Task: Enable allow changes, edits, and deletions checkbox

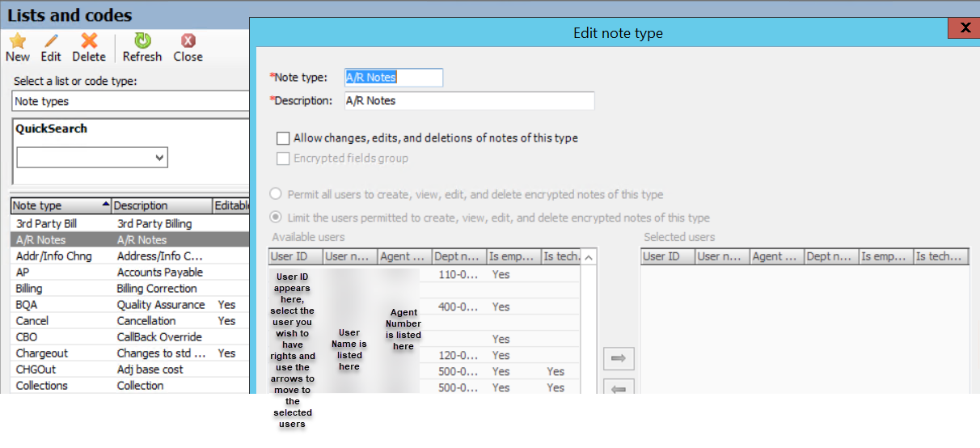Action: (x=283, y=138)
